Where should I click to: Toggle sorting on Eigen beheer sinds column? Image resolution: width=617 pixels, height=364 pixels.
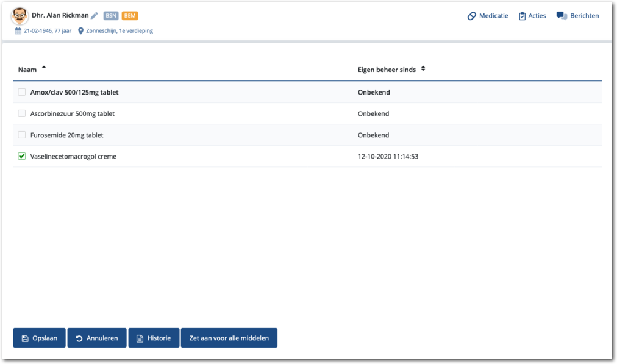click(423, 69)
